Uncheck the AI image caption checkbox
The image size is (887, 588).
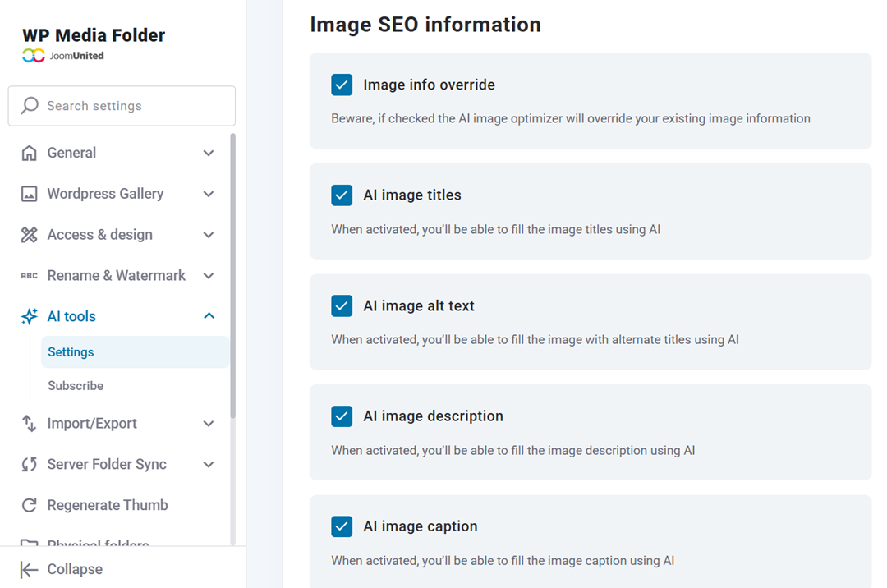coord(342,526)
